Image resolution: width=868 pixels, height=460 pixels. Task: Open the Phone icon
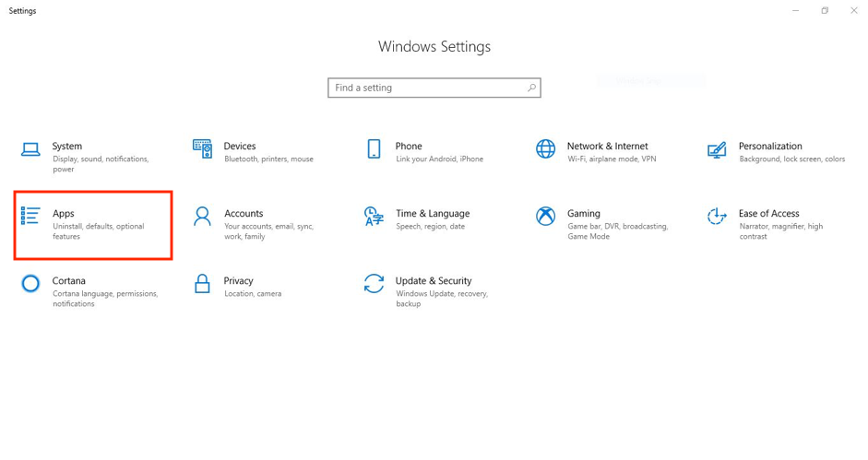[374, 149]
